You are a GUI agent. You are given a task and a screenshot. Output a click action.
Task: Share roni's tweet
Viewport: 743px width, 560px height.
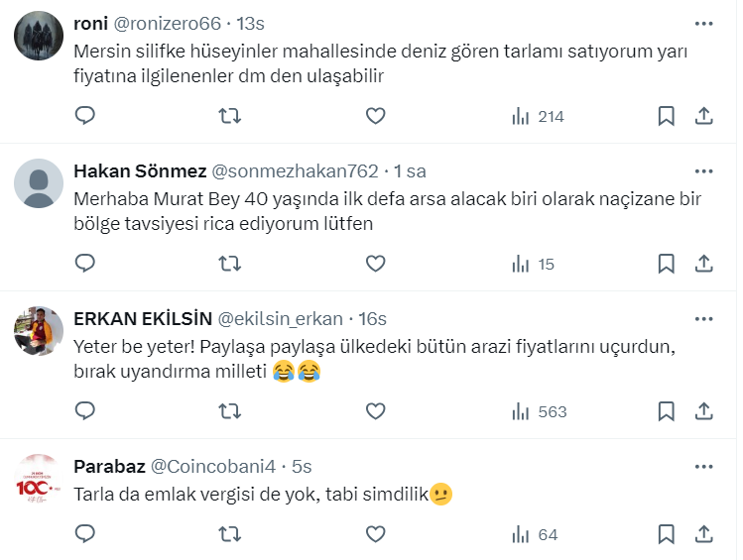[703, 116]
